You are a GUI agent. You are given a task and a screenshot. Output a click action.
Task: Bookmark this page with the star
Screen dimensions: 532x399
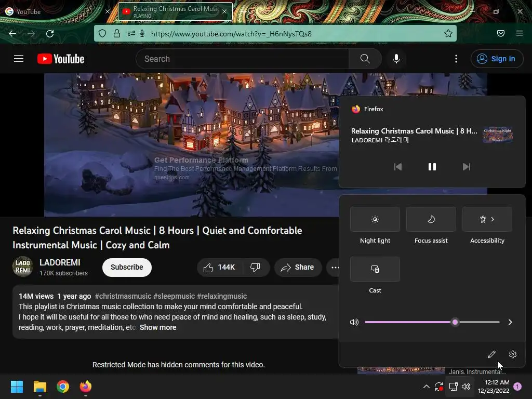[x=448, y=33]
